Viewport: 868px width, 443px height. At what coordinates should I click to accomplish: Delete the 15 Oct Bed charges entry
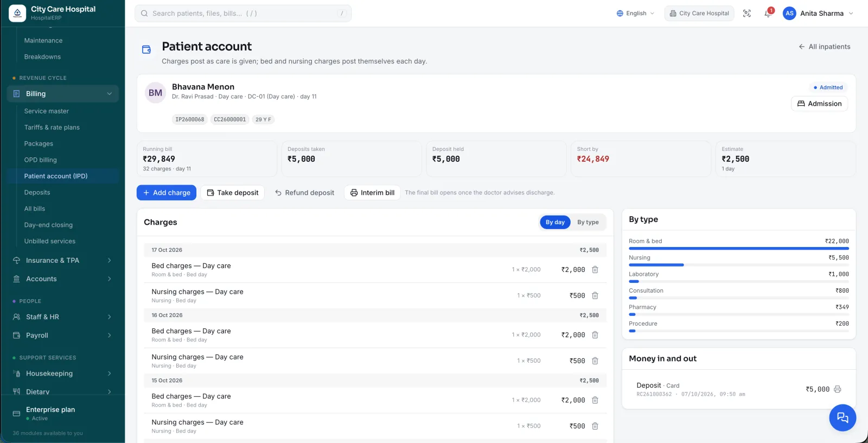(x=595, y=400)
